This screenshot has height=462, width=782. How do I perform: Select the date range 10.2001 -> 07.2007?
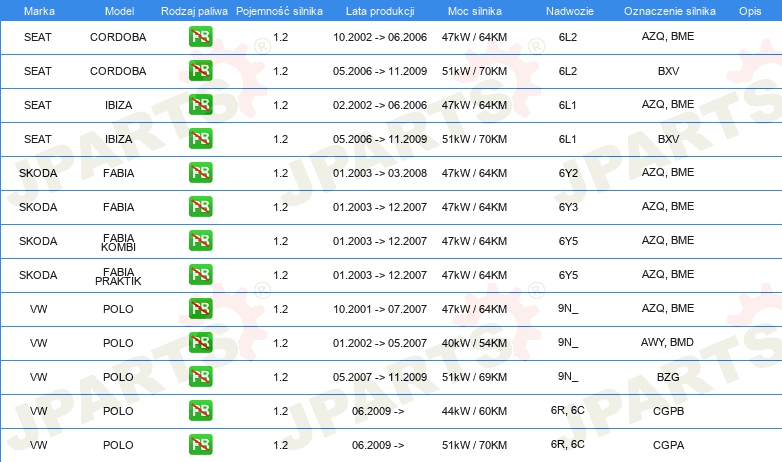pyautogui.click(x=380, y=309)
